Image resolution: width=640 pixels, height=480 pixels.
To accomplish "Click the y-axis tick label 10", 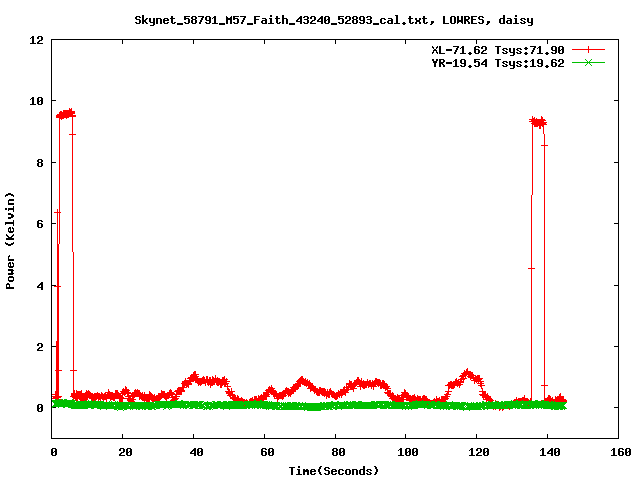I will pyautogui.click(x=36, y=101).
